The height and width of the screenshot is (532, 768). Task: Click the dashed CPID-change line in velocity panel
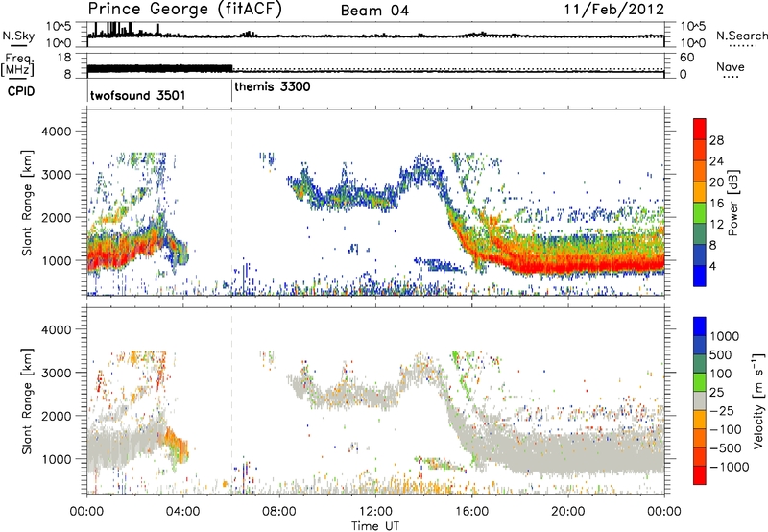pyautogui.click(x=231, y=400)
